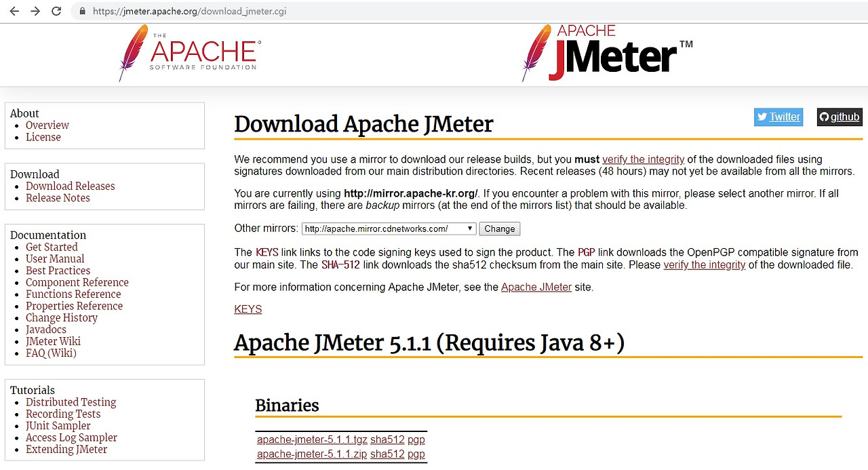The height and width of the screenshot is (470, 868).
Task: Go back with the browser back arrow
Action: [14, 12]
